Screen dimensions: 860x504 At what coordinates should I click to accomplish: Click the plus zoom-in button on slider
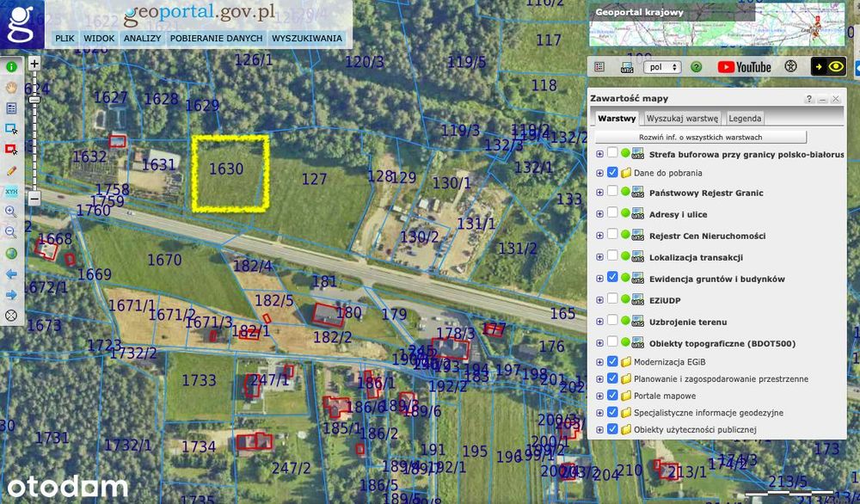34,64
